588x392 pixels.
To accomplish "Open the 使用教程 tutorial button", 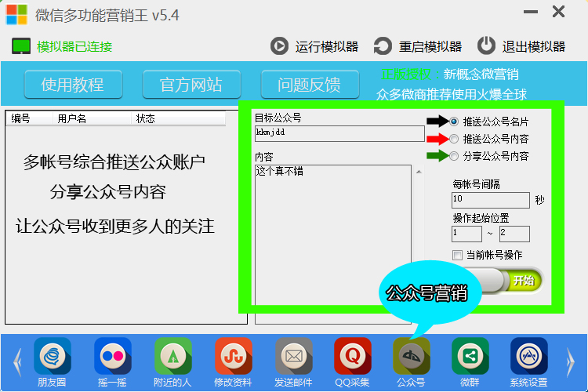I will (74, 85).
